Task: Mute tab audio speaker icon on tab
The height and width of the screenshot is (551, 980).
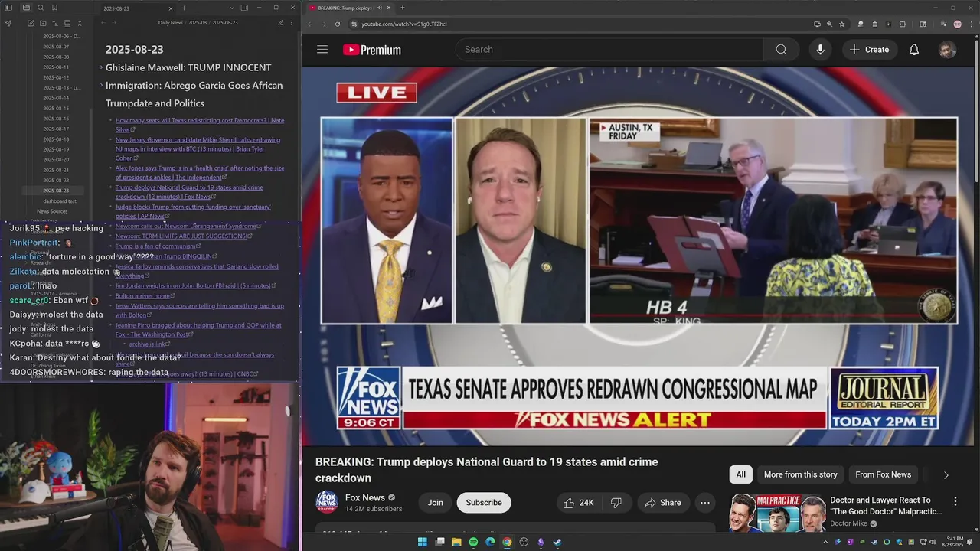Action: 379,8
